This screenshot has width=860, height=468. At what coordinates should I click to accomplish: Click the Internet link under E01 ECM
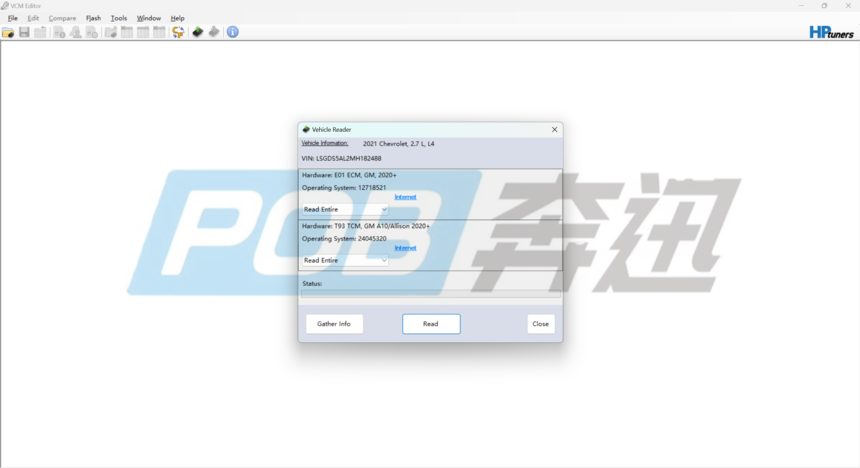(405, 197)
